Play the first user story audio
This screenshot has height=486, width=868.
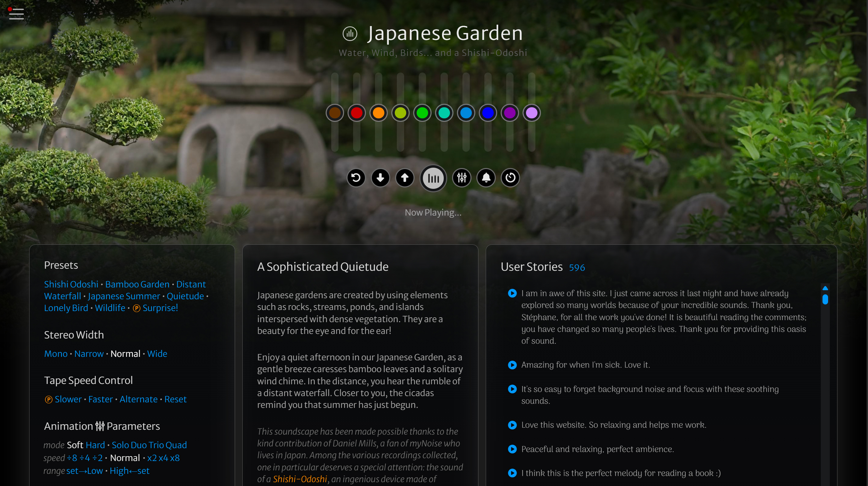(512, 293)
